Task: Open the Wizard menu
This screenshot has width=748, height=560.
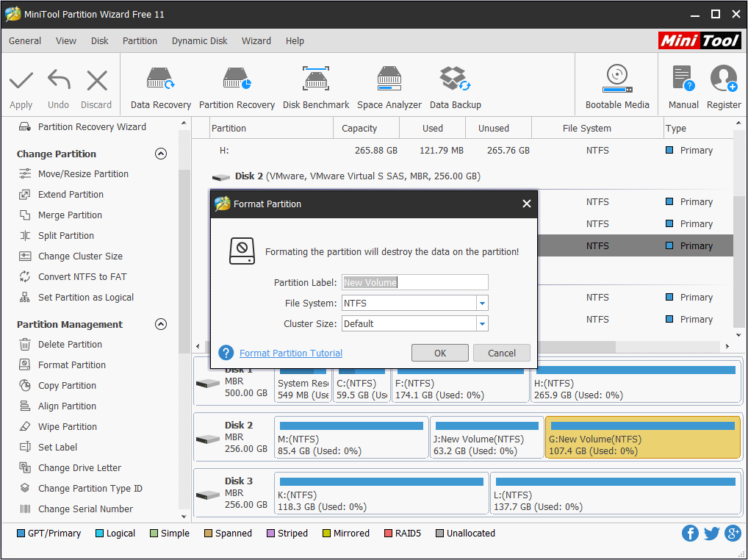Action: pos(256,41)
